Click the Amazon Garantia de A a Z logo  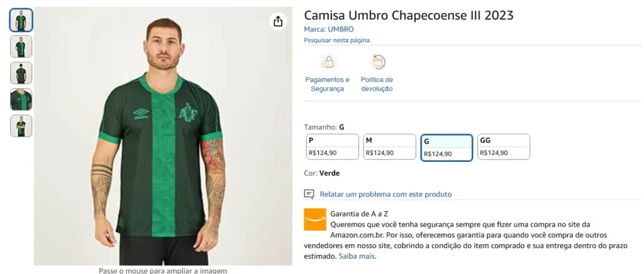coord(315,219)
